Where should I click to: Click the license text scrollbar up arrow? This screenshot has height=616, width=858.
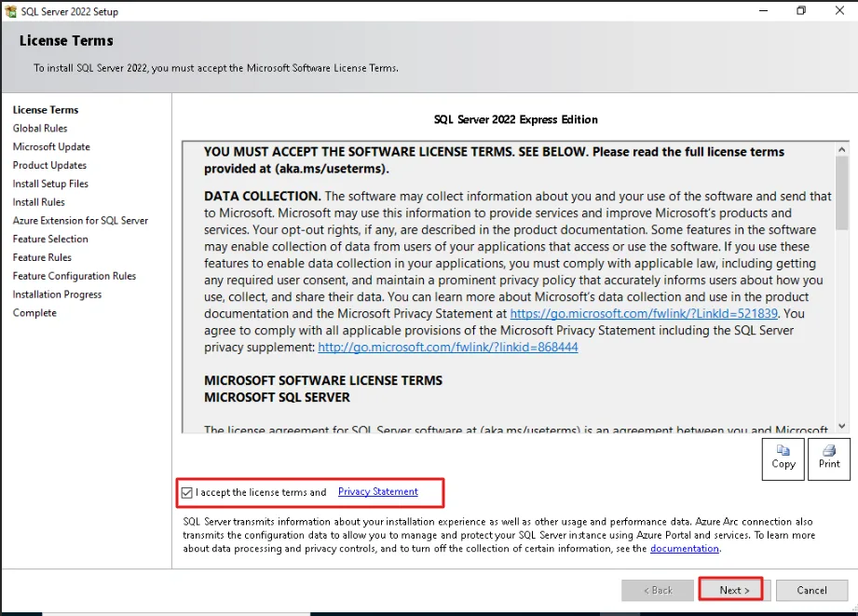pos(841,149)
